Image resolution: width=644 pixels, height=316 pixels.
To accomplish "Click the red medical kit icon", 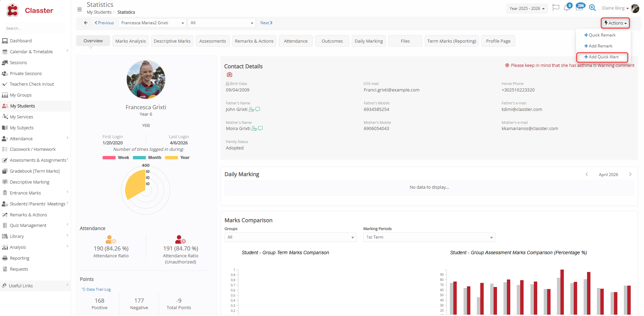I will tap(229, 75).
